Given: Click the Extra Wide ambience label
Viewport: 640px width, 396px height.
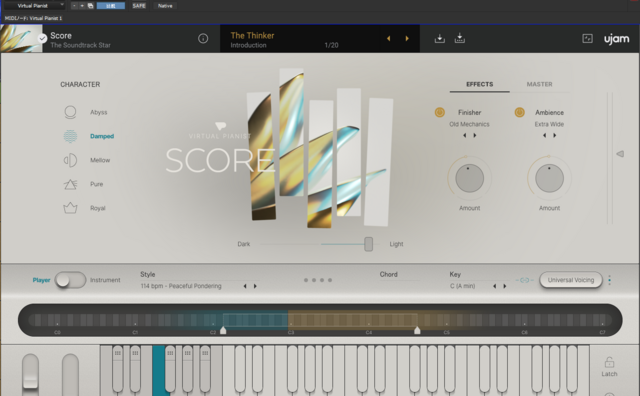Looking at the screenshot, I should [549, 124].
